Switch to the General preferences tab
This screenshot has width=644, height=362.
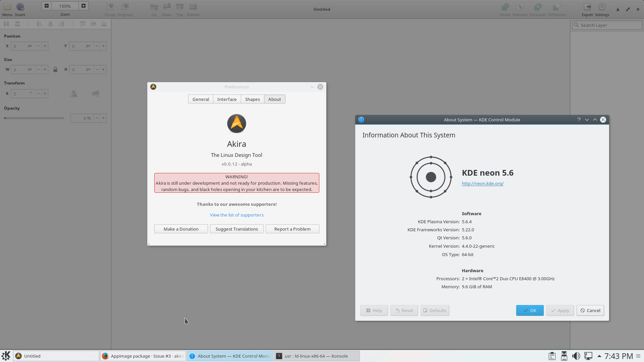201,99
